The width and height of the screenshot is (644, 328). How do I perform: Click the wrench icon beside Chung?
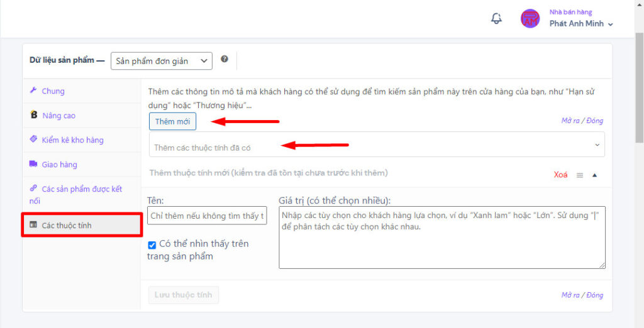click(x=34, y=90)
